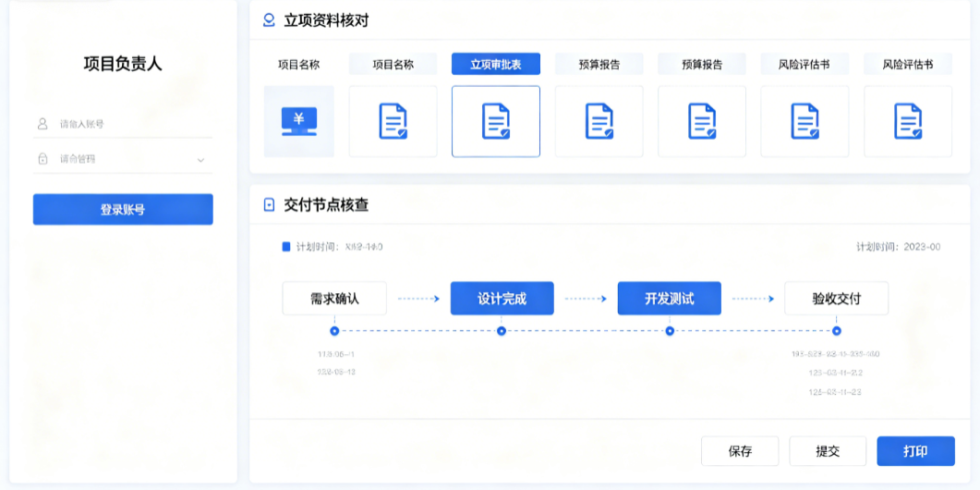980x490 pixels.
Task: Expand the chevron in the password row
Action: coord(200,160)
